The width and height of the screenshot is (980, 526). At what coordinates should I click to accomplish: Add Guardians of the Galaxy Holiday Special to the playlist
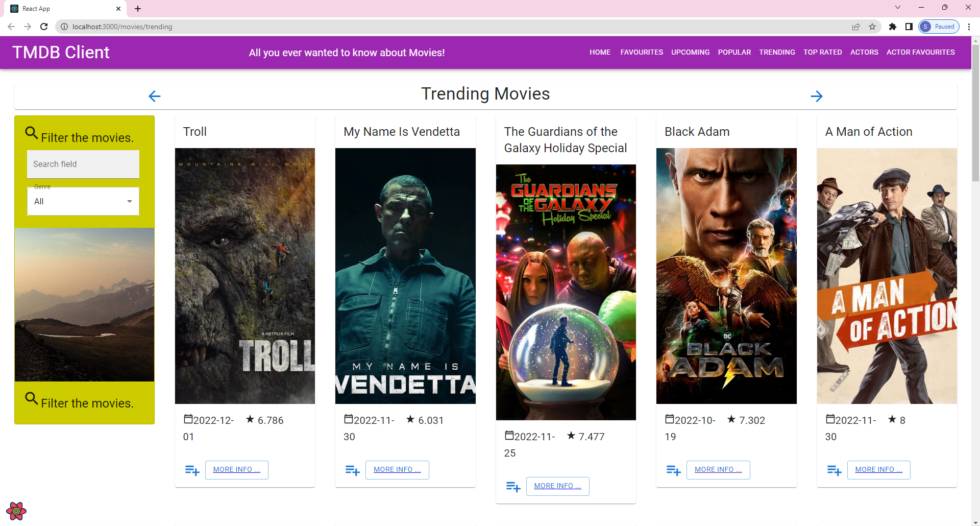(x=513, y=487)
